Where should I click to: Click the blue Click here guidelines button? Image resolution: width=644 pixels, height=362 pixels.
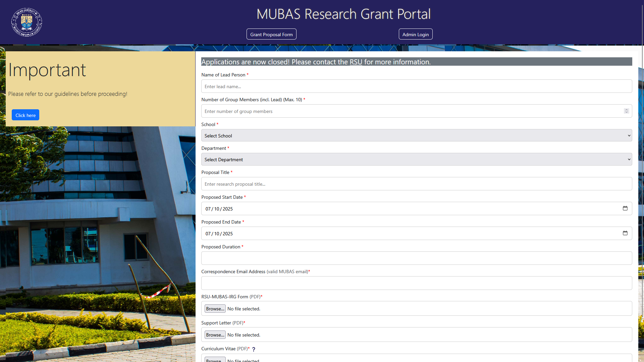[x=25, y=115]
